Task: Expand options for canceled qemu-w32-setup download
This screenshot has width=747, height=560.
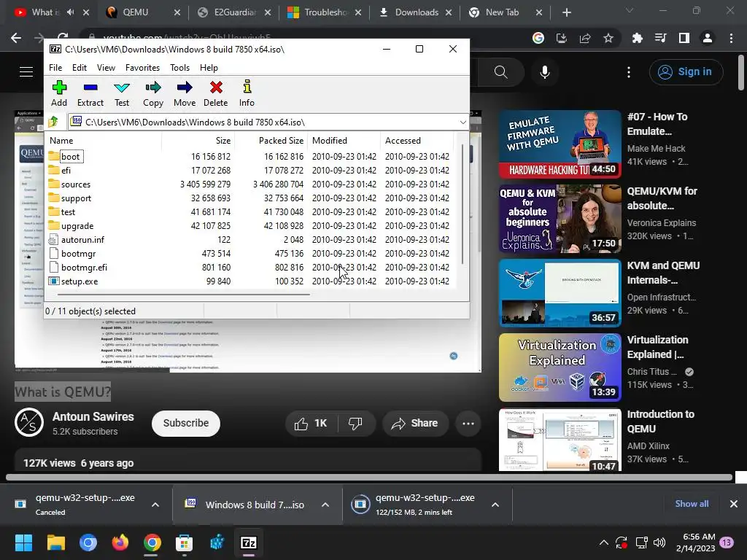Action: tap(155, 505)
